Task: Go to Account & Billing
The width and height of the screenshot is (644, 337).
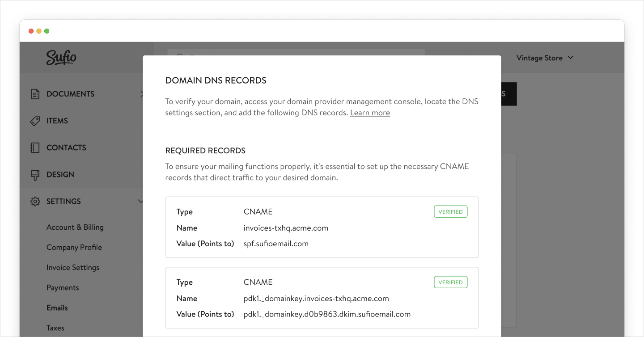Action: point(75,227)
